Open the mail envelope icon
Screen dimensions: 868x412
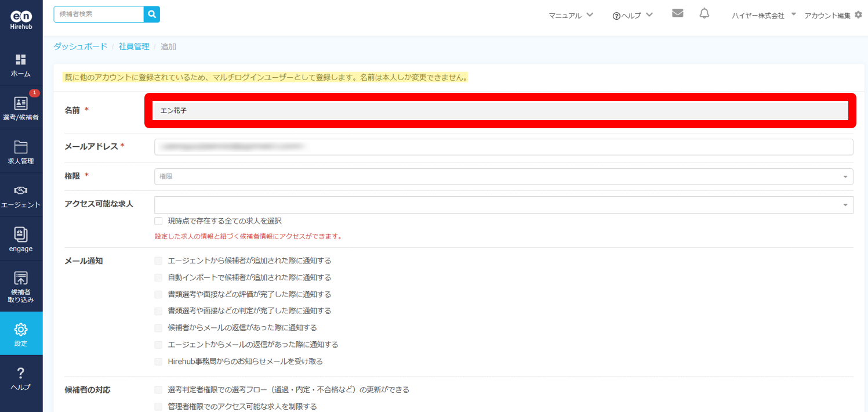click(x=677, y=13)
